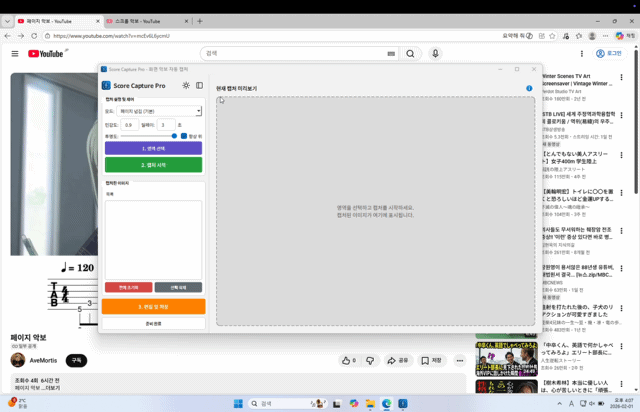Click the red '전체 초기화' button
The width and height of the screenshot is (640, 412).
128,287
